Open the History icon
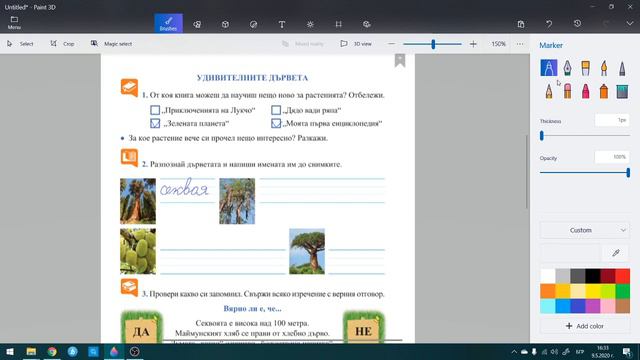The image size is (640, 360). click(x=577, y=24)
